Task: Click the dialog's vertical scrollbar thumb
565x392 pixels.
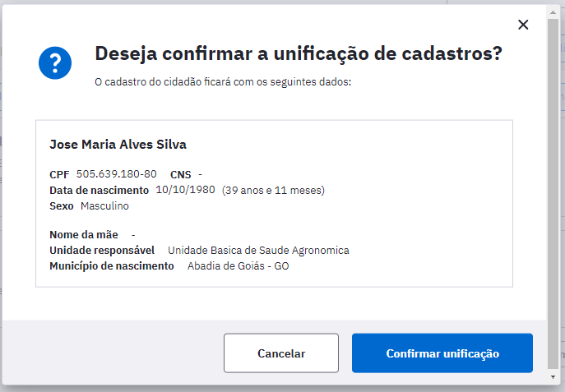Action: pos(553,194)
